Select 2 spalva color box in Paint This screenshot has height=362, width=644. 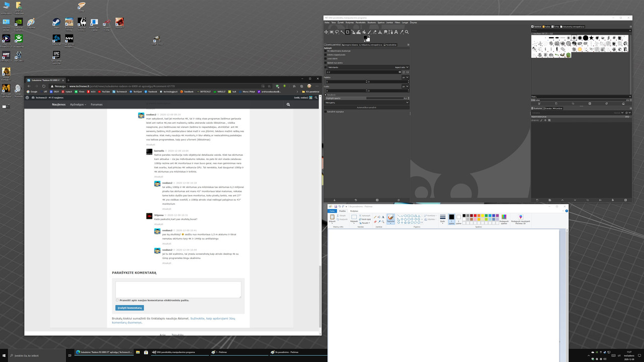458,219
